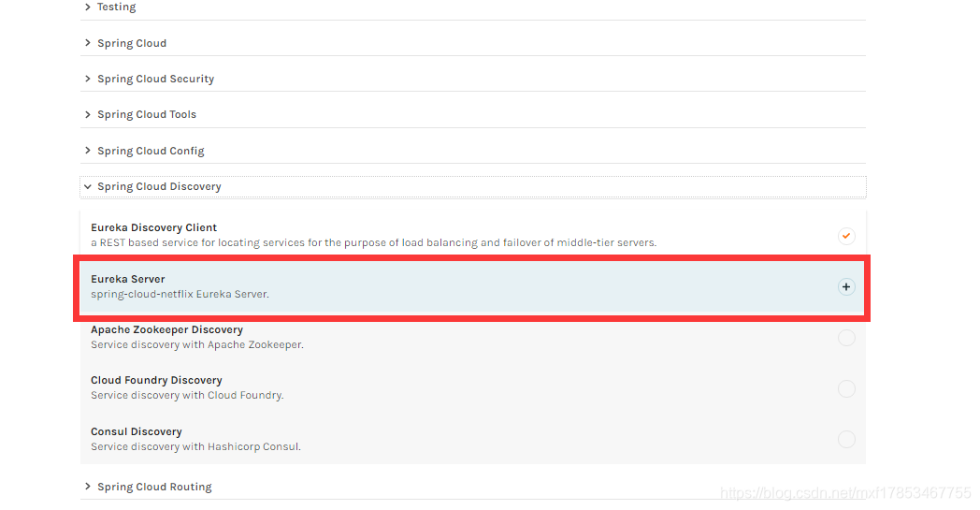Collapse the Spring Cloud Discovery chevron
Viewport: 980px width, 510px height.
[88, 186]
